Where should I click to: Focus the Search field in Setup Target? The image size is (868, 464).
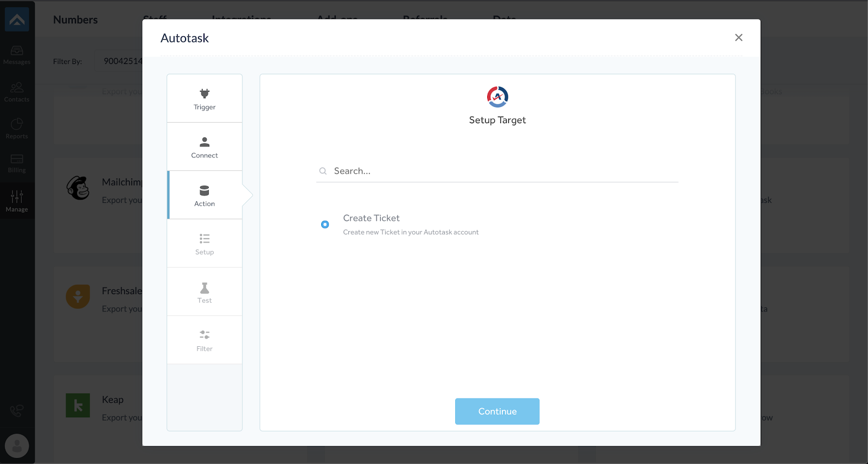(x=497, y=171)
